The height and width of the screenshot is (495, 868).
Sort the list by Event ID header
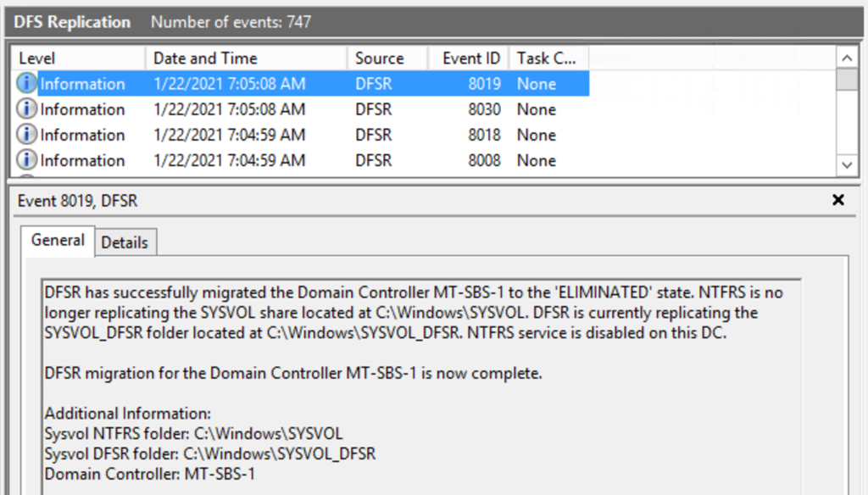coord(470,58)
